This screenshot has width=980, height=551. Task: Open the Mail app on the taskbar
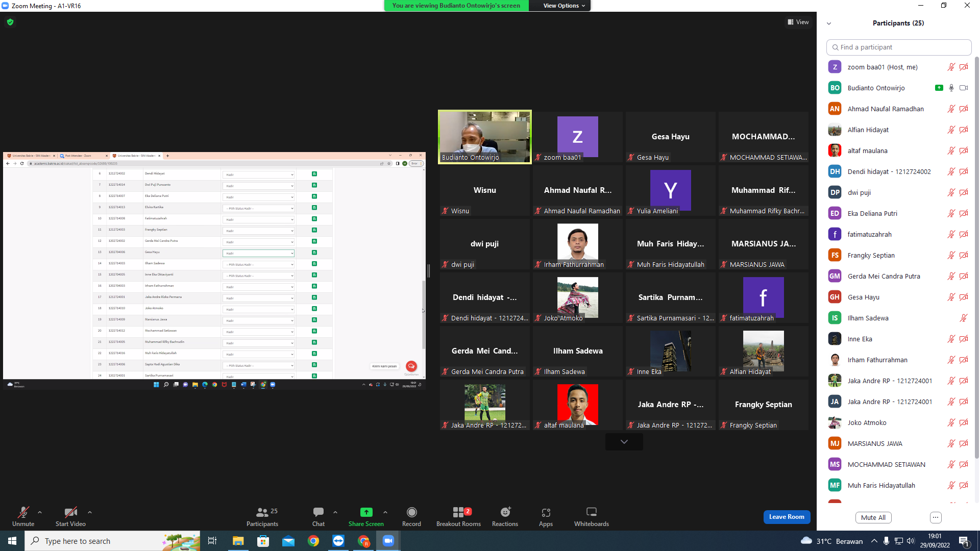point(288,541)
